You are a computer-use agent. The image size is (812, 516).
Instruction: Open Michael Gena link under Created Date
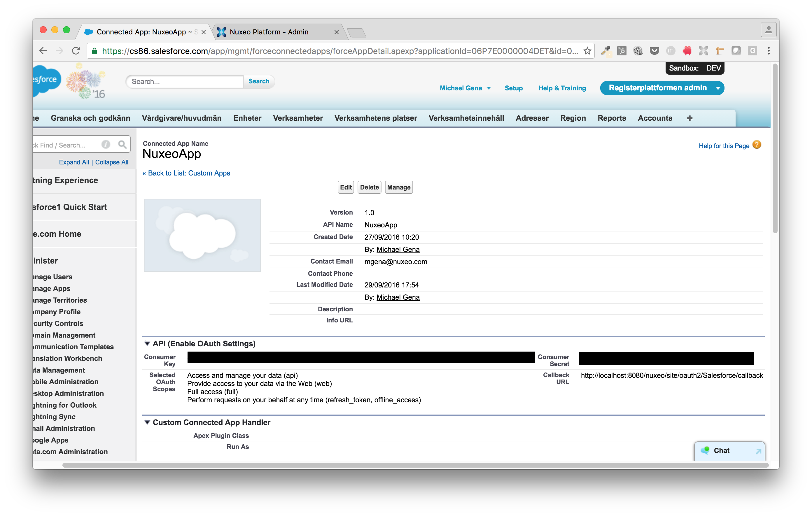point(398,250)
